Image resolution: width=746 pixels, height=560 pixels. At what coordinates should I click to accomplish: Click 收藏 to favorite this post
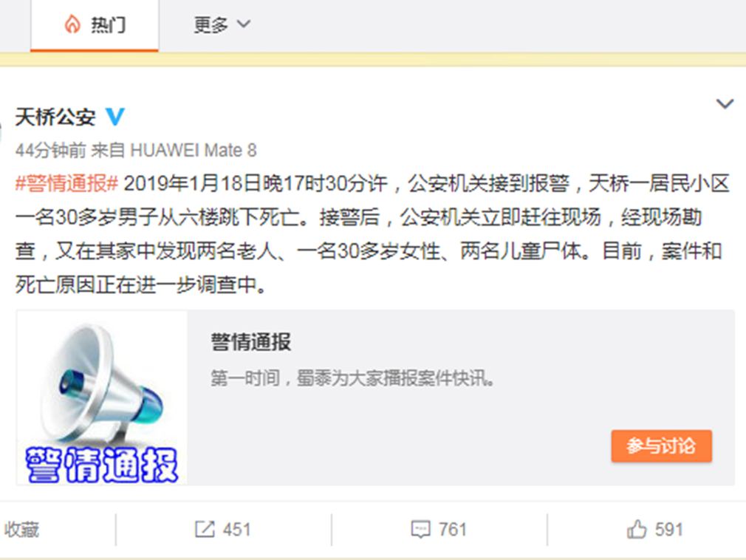[x=22, y=530]
